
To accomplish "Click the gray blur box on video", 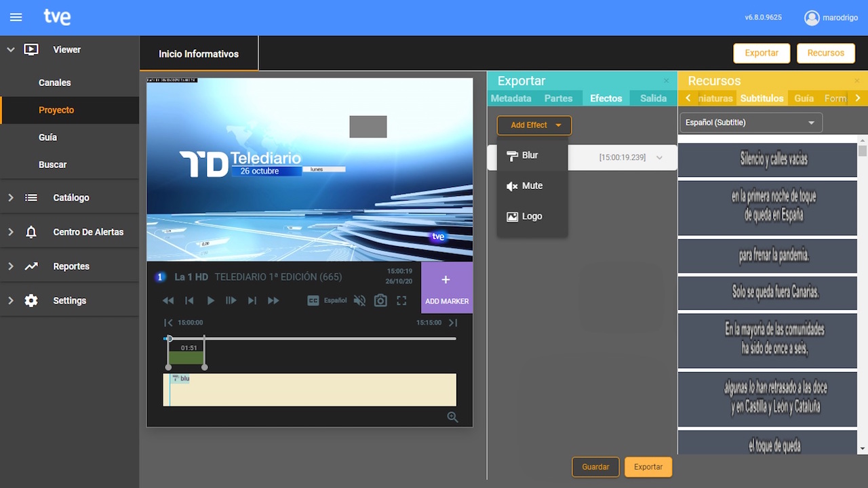I will [x=368, y=127].
